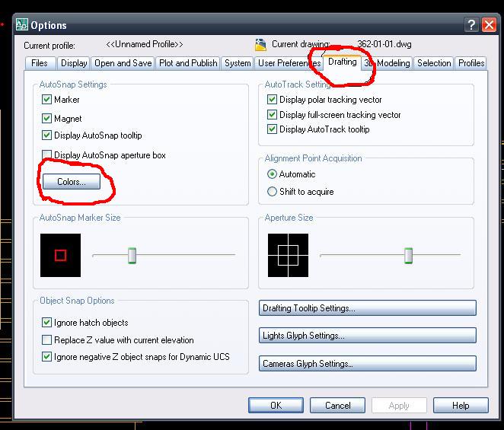Click the AutoSnap marker size preview

(60, 255)
